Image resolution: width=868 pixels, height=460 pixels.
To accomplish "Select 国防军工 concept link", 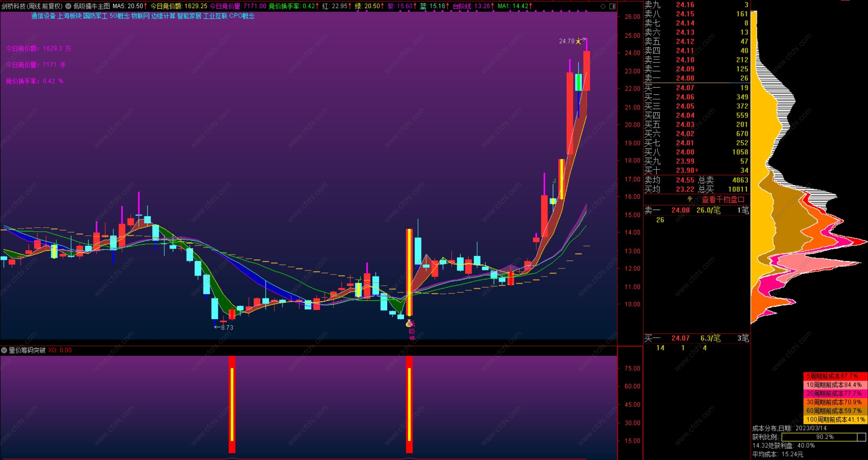I will 95,16.
